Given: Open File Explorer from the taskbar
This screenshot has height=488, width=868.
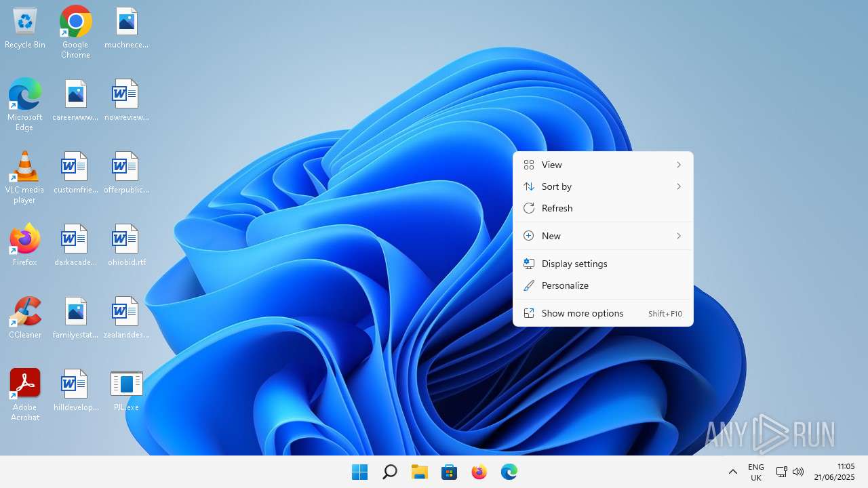Looking at the screenshot, I should (419, 472).
